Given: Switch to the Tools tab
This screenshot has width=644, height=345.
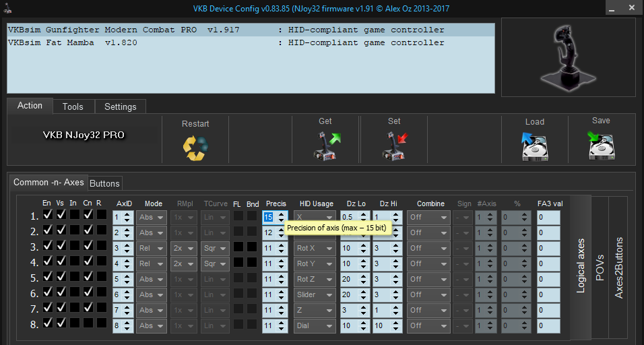Looking at the screenshot, I should click(73, 106).
